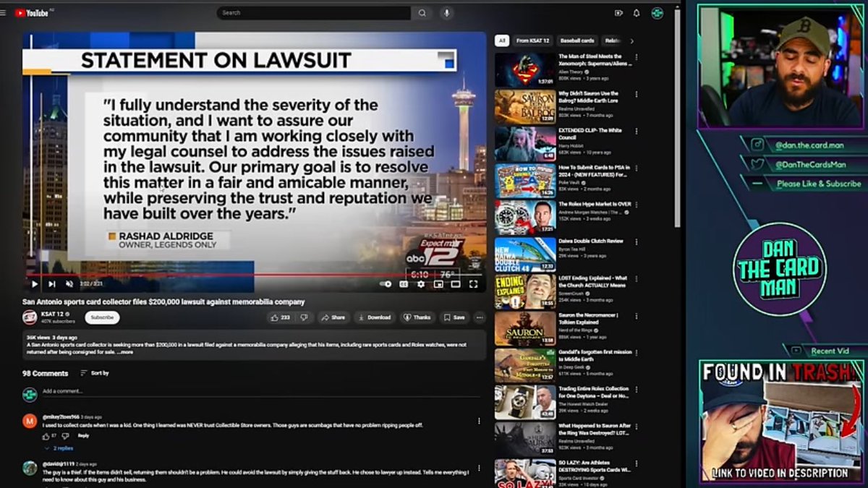
Task: Unmute the video player volume
Action: [x=69, y=284]
